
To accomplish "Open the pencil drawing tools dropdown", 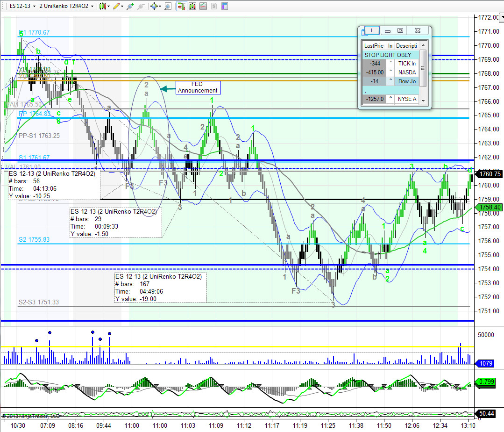I will [x=118, y=6].
